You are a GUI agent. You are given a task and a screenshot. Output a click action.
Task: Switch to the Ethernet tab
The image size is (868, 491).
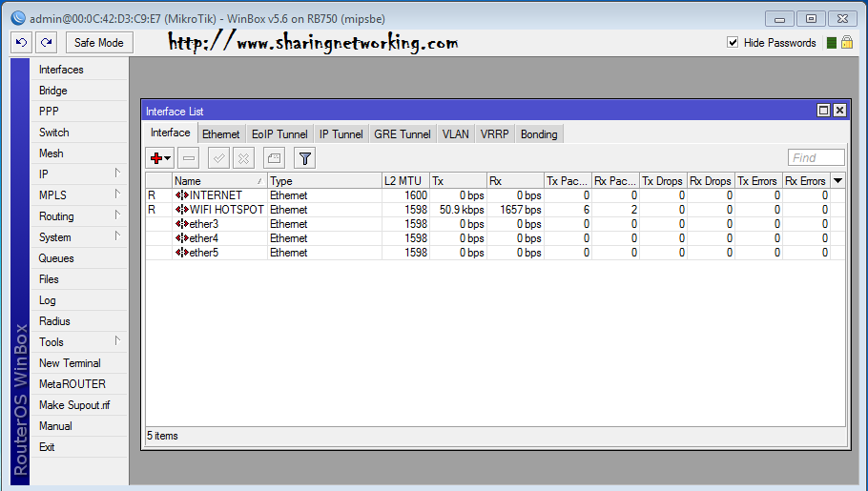click(x=221, y=134)
